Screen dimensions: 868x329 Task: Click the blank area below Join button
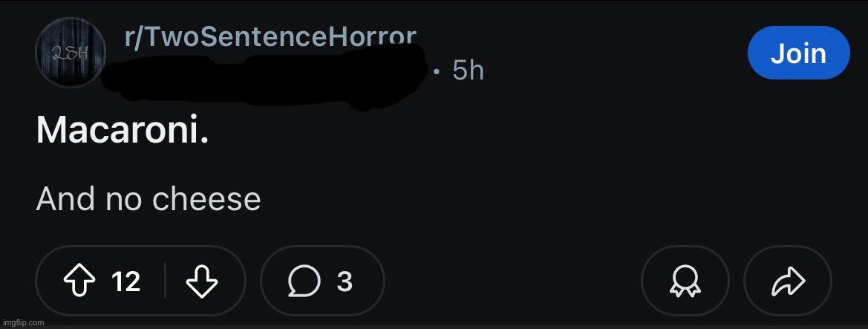[x=798, y=138]
